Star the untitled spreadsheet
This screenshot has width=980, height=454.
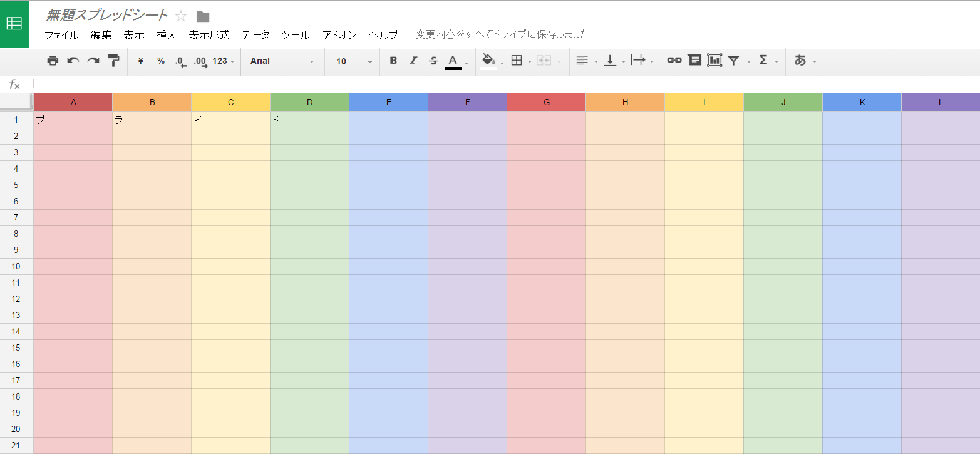[181, 16]
